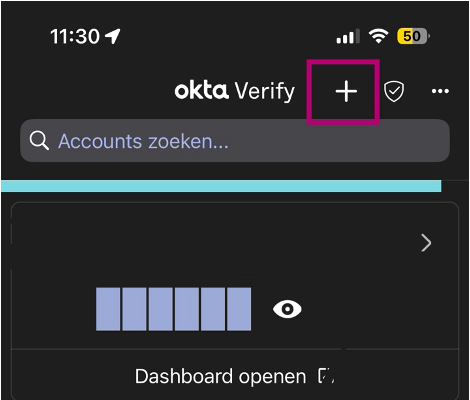Click the cyan code countdown progress bar
The width and height of the screenshot is (470, 400).
click(221, 186)
